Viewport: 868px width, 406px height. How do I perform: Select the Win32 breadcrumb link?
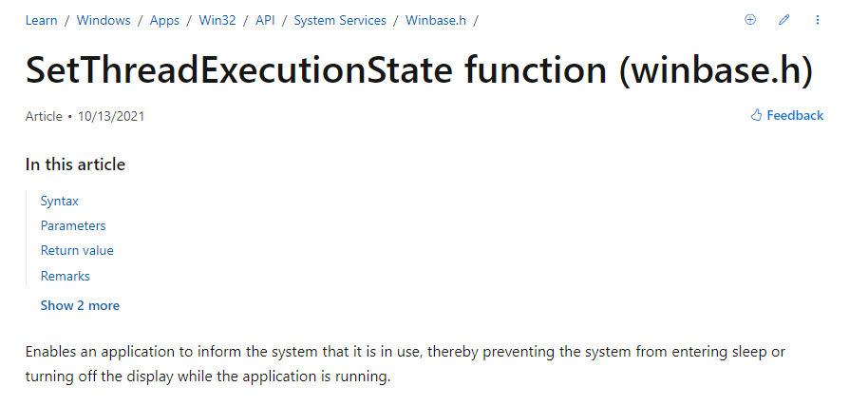click(217, 20)
